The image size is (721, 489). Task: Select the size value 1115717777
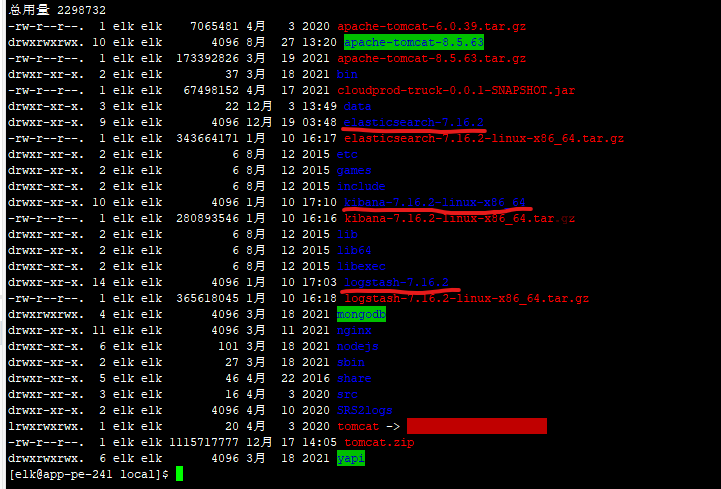click(204, 443)
